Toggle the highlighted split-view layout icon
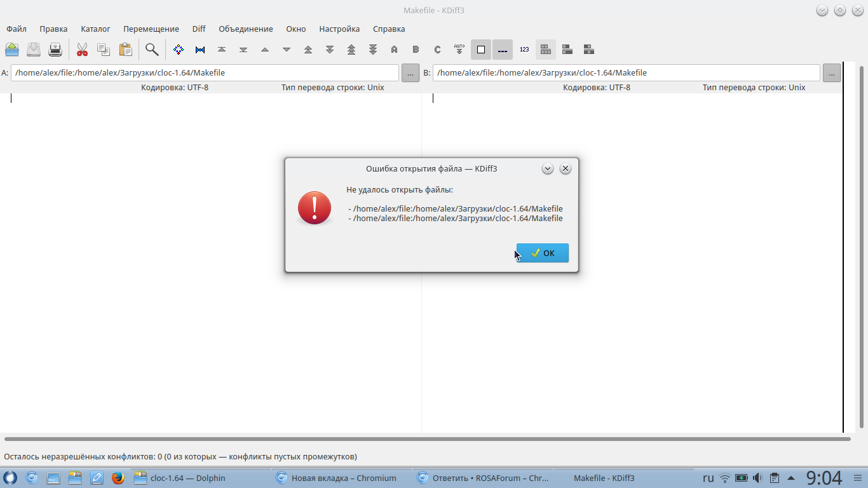Viewport: 868px width, 488px height. [546, 50]
